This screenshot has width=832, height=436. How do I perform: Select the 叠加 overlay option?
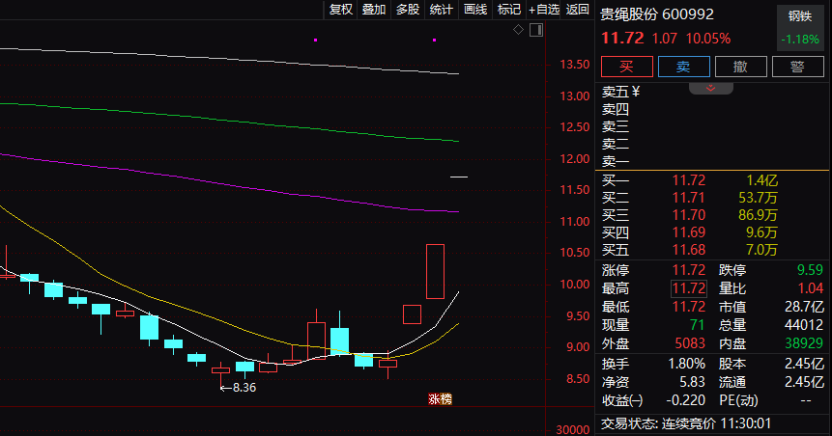pyautogui.click(x=374, y=10)
